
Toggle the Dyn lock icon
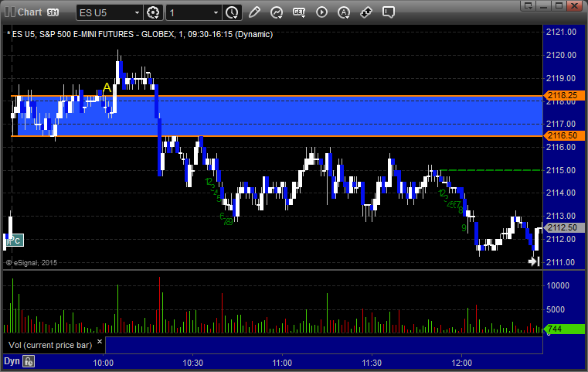coord(29,361)
